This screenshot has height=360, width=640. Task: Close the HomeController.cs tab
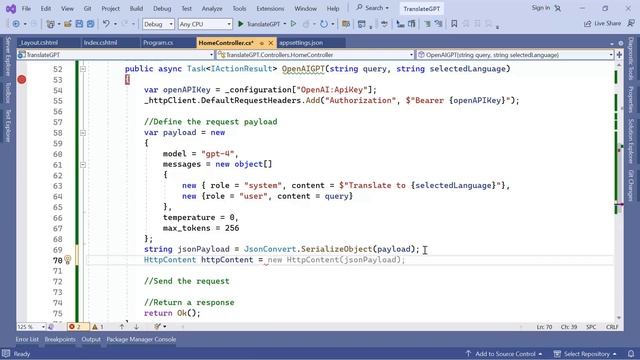[271, 43]
